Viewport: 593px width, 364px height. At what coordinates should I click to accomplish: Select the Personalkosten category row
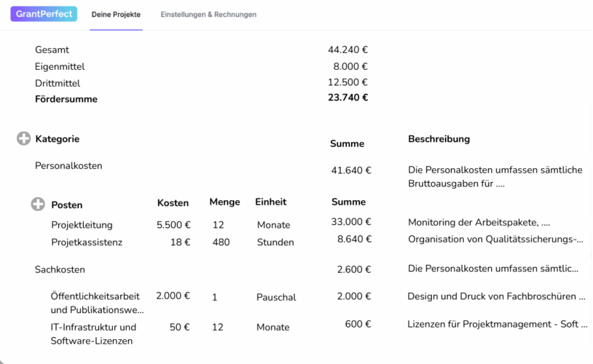pos(68,165)
